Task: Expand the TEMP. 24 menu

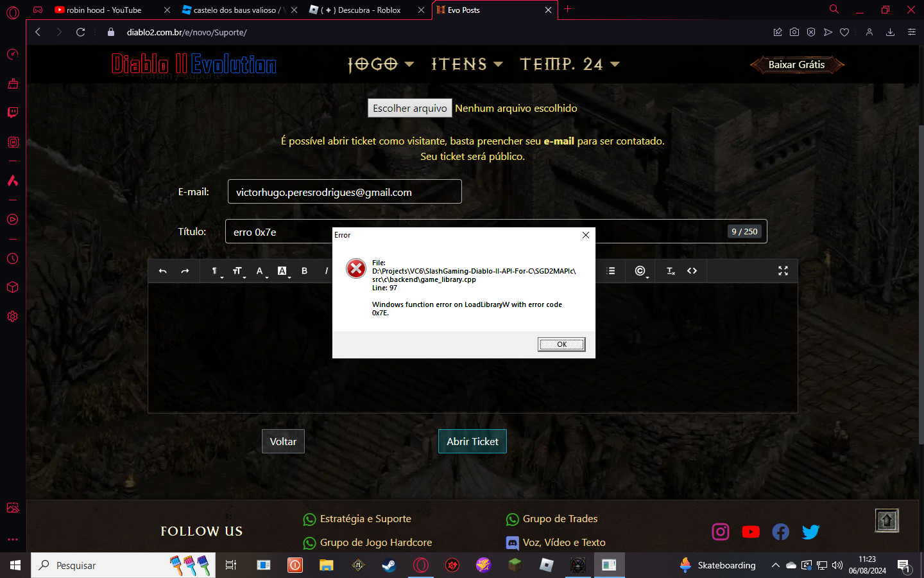Action: point(570,64)
